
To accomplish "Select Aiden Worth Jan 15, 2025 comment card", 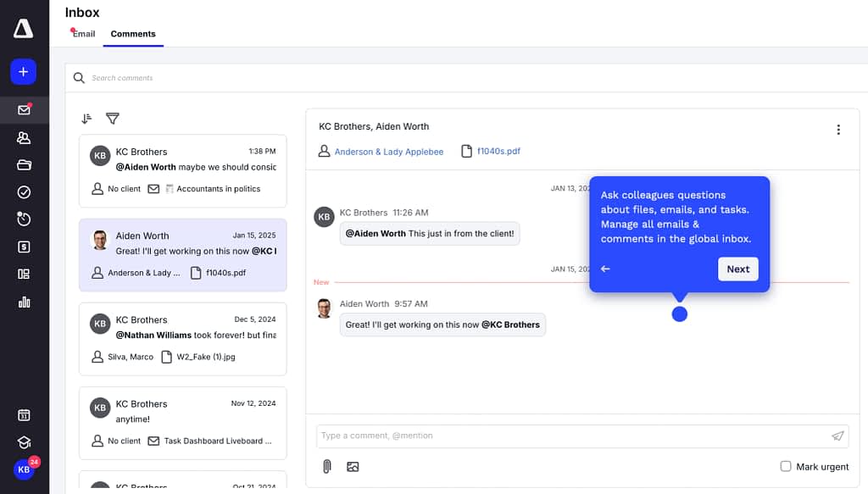I will coord(183,255).
